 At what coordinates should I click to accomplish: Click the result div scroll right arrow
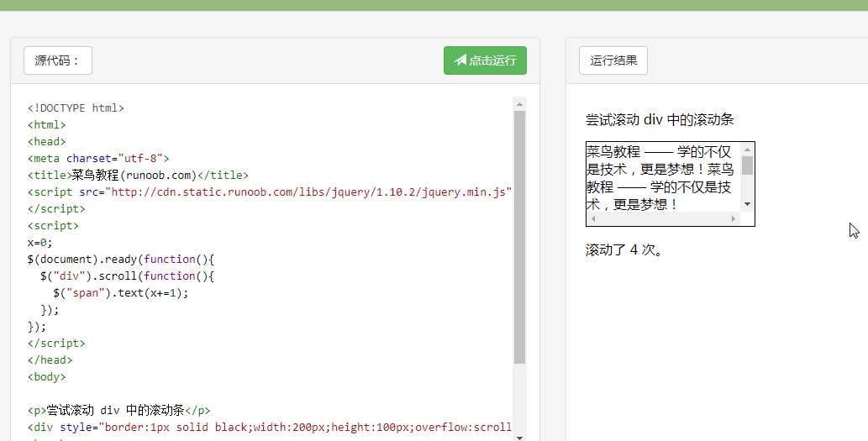(734, 218)
